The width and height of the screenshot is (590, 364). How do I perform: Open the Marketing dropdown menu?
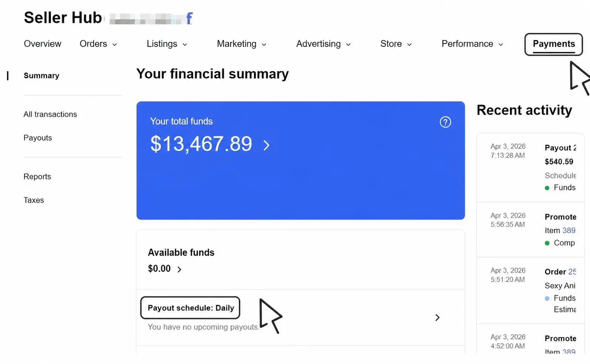pyautogui.click(x=241, y=44)
